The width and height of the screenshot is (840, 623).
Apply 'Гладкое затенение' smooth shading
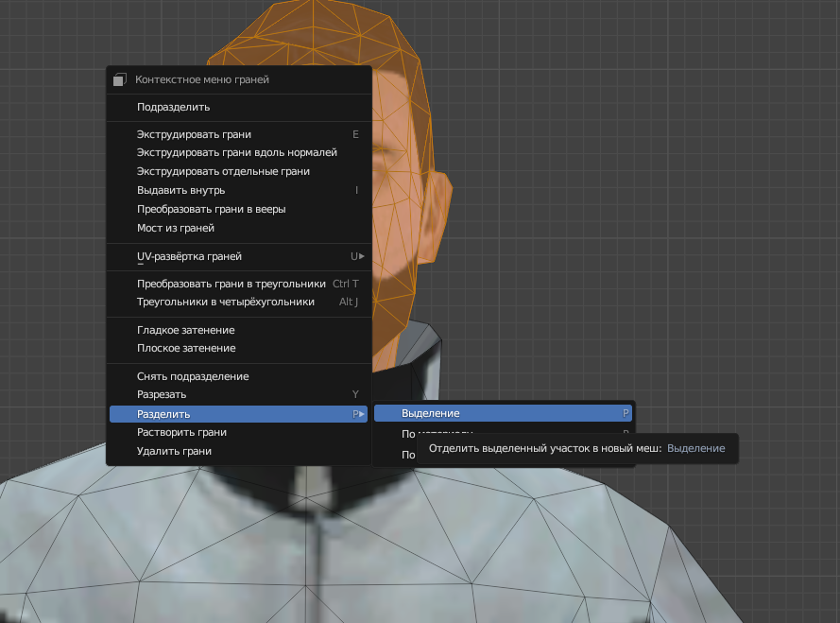click(x=185, y=330)
